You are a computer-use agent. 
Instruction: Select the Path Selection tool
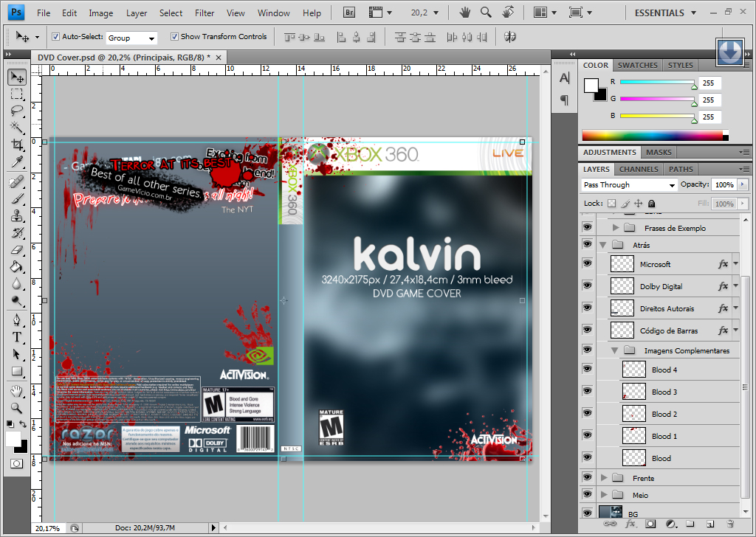tap(17, 355)
